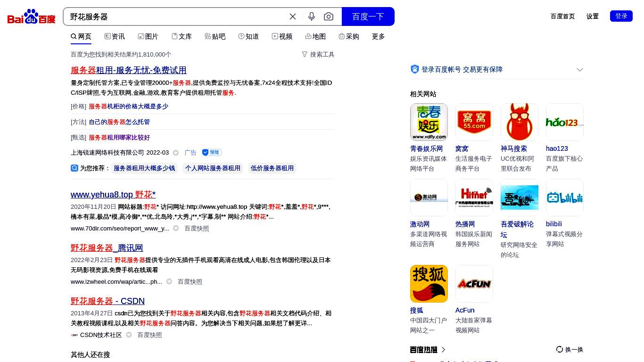Select suggestion 服务器租用大概多少钱

pyautogui.click(x=144, y=168)
